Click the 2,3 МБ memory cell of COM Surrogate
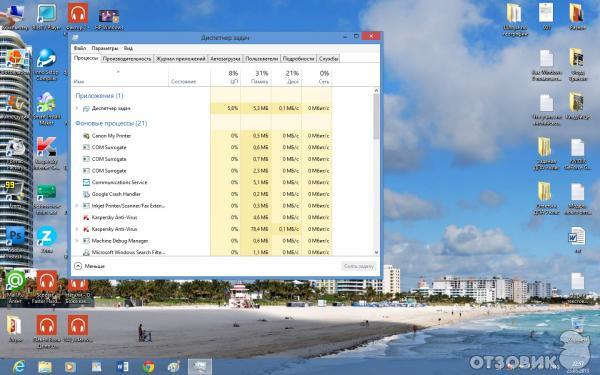The height and width of the screenshot is (375, 600). 256,171
